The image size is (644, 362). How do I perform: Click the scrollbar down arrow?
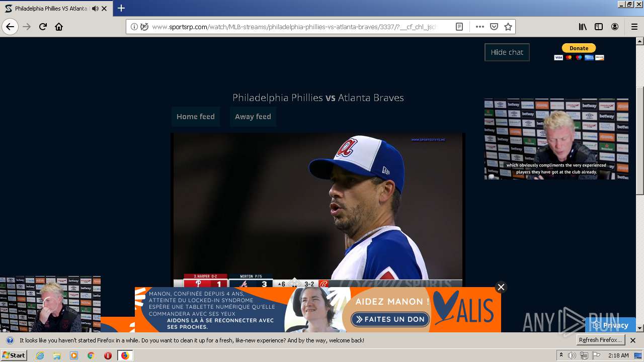(x=640, y=328)
